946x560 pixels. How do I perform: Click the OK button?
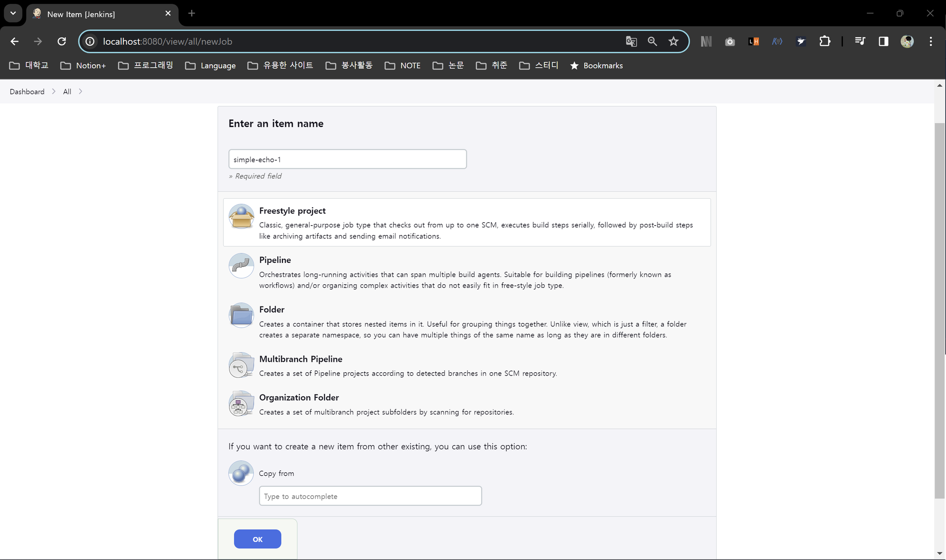(257, 539)
